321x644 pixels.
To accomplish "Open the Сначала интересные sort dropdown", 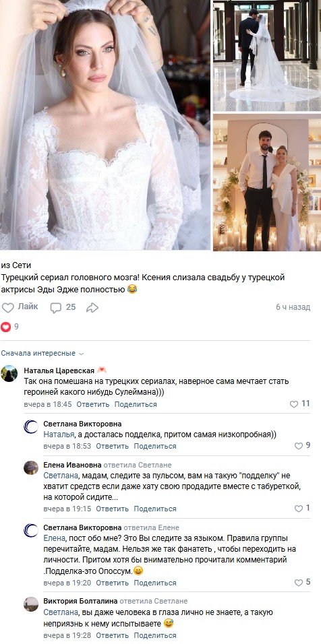I will tap(42, 353).
